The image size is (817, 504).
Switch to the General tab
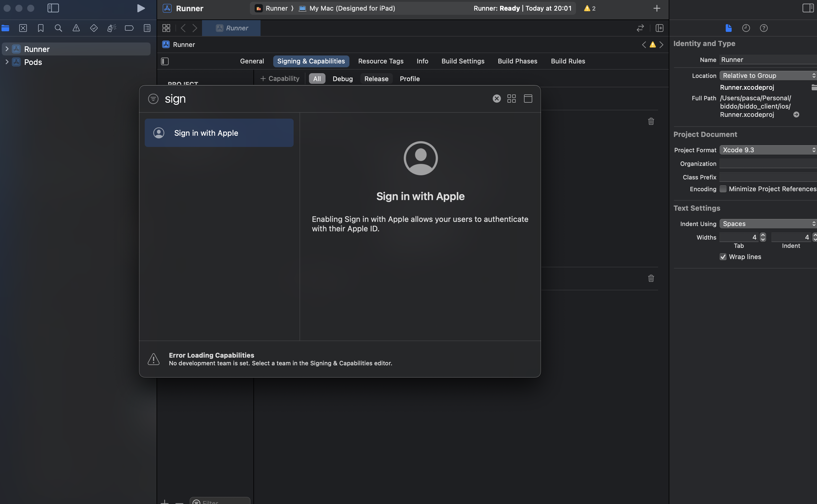pos(252,61)
